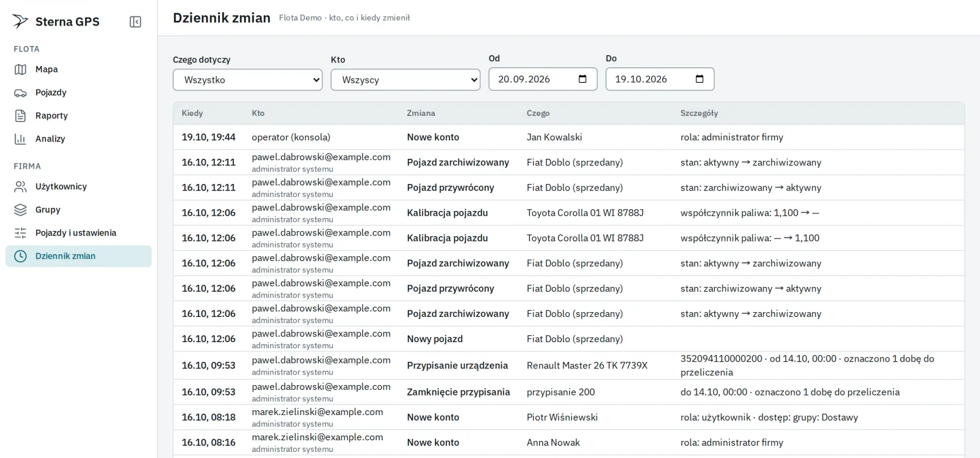Click 'Jan Kowalski' in the table

tap(554, 137)
